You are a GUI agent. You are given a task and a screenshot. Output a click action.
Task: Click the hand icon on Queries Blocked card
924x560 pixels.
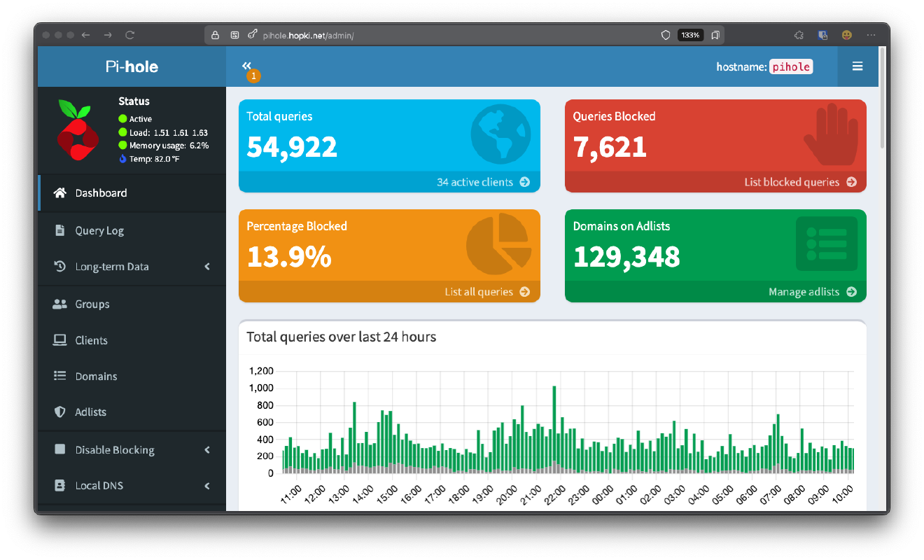click(x=829, y=134)
